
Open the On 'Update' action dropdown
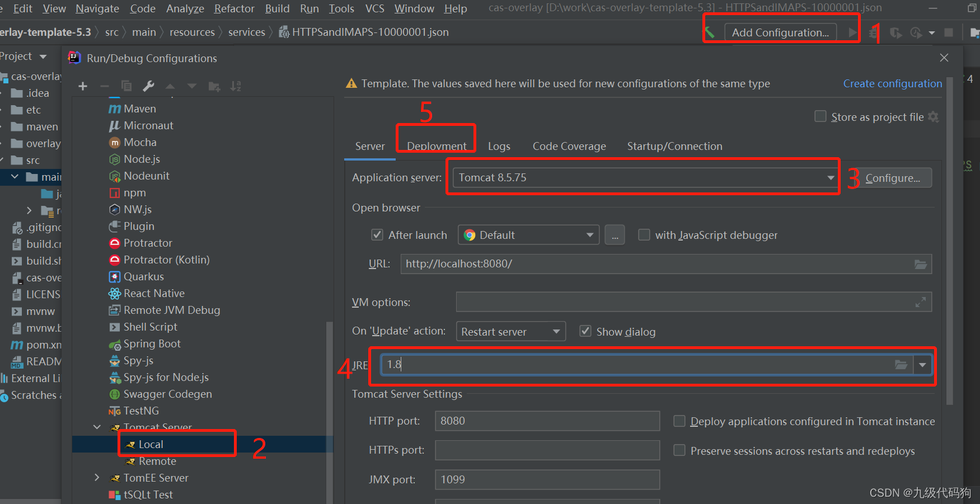[556, 331]
